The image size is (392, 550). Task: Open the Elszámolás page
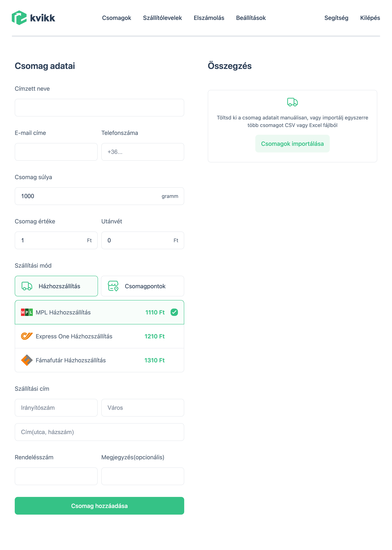pyautogui.click(x=209, y=18)
